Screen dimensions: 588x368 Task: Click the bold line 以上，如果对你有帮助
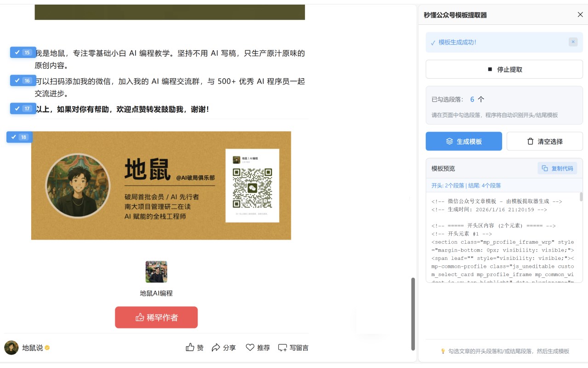pyautogui.click(x=122, y=109)
